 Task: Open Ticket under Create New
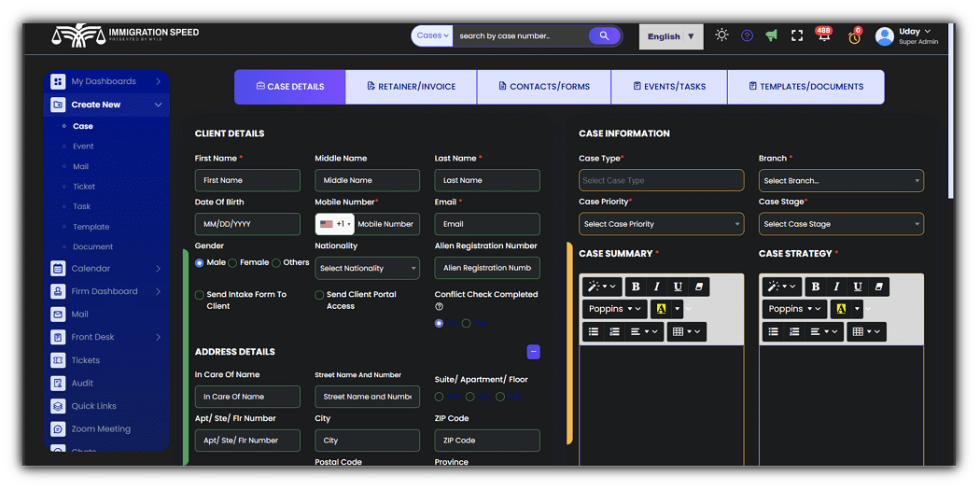84,187
